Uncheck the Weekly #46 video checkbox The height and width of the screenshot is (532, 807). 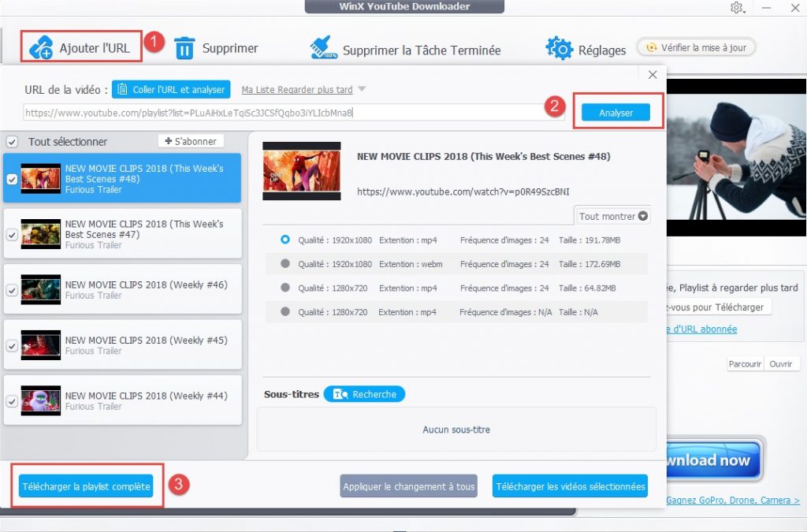coord(12,290)
